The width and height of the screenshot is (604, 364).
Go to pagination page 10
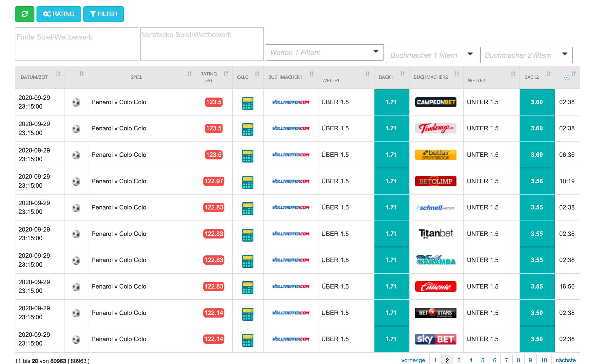(544, 360)
